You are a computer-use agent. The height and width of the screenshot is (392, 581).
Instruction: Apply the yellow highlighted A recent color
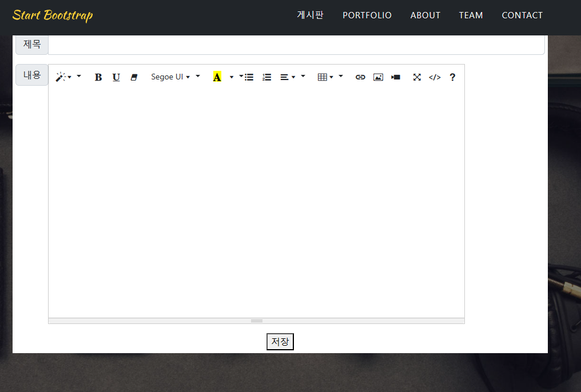point(217,77)
